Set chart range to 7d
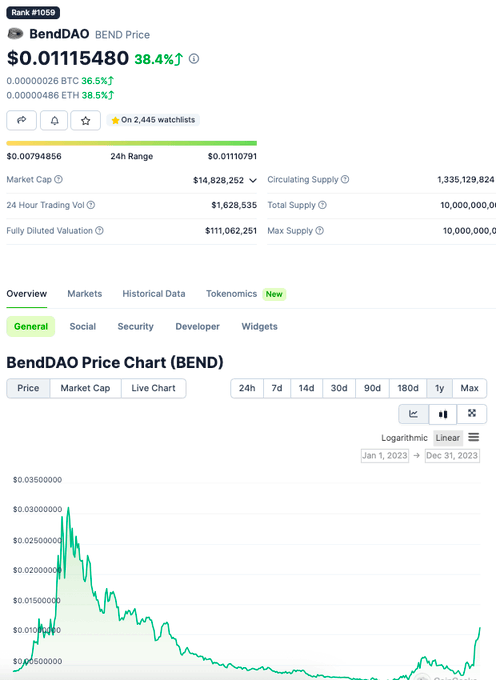 (x=277, y=388)
